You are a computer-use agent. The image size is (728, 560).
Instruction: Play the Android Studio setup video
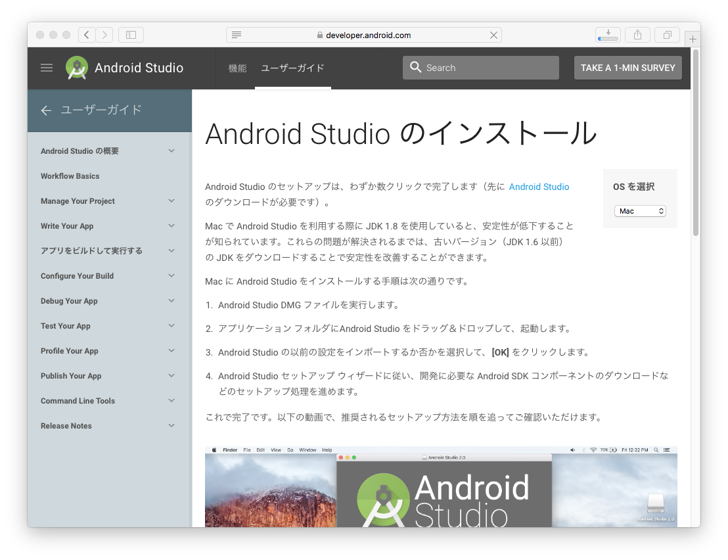pos(441,486)
